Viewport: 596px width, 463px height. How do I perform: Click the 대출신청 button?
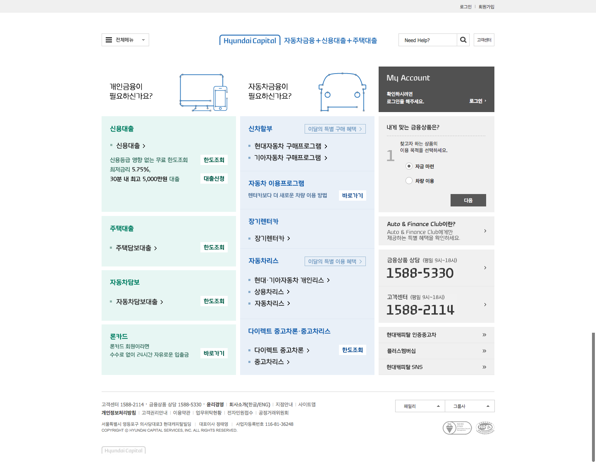click(x=214, y=179)
